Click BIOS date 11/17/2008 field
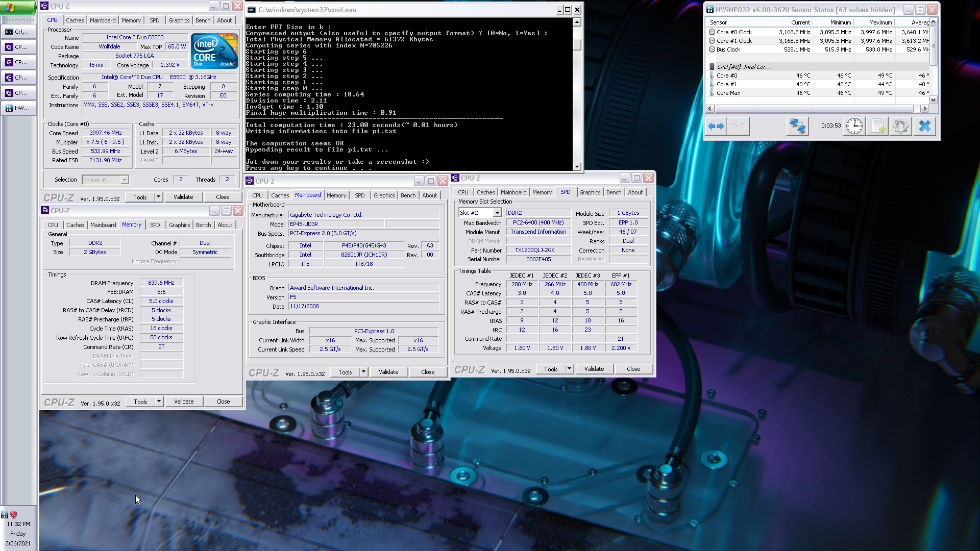 tap(363, 306)
